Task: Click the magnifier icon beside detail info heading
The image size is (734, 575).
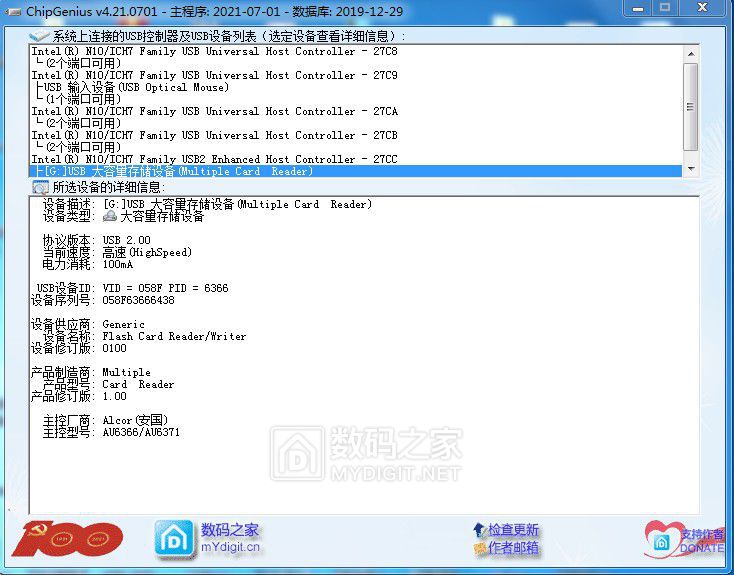Action: point(40,187)
